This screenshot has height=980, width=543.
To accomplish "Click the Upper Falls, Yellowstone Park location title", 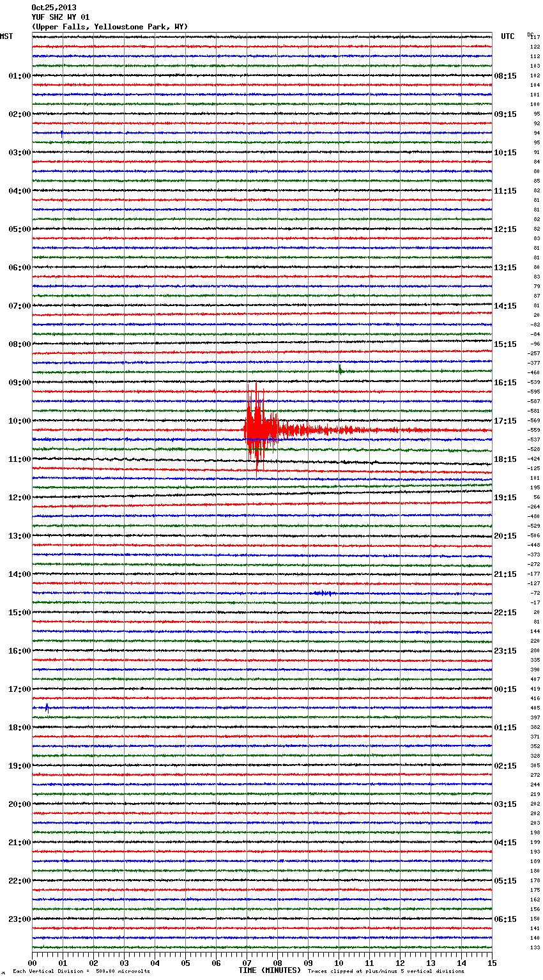I will (110, 27).
